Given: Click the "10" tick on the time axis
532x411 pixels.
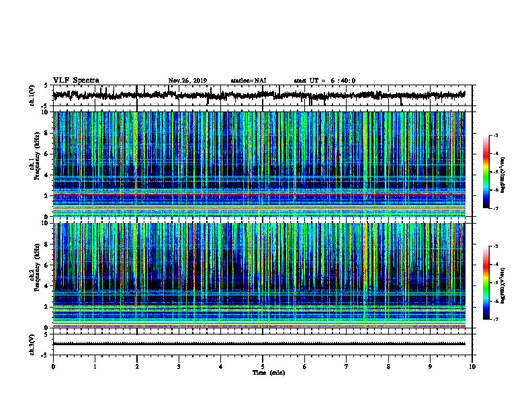Looking at the screenshot, I should pos(472,367).
